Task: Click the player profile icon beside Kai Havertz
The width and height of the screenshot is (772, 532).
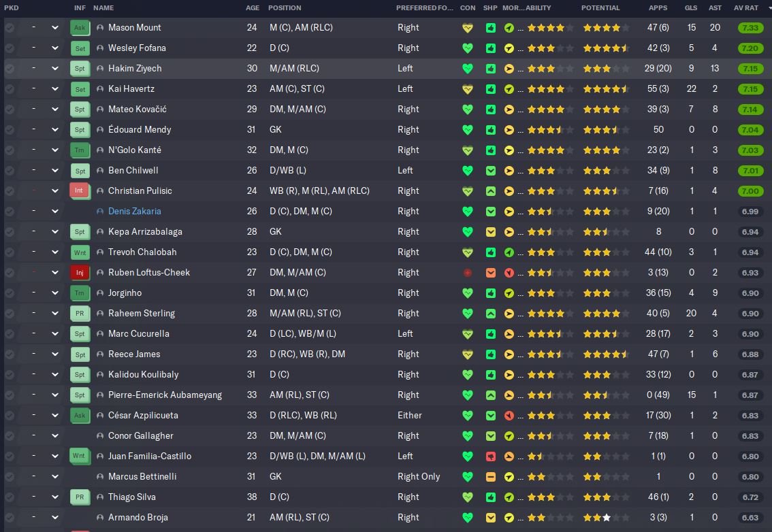Action: (100, 89)
